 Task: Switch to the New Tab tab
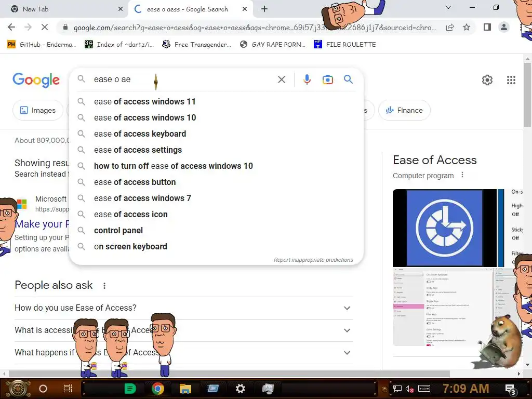pyautogui.click(x=64, y=9)
